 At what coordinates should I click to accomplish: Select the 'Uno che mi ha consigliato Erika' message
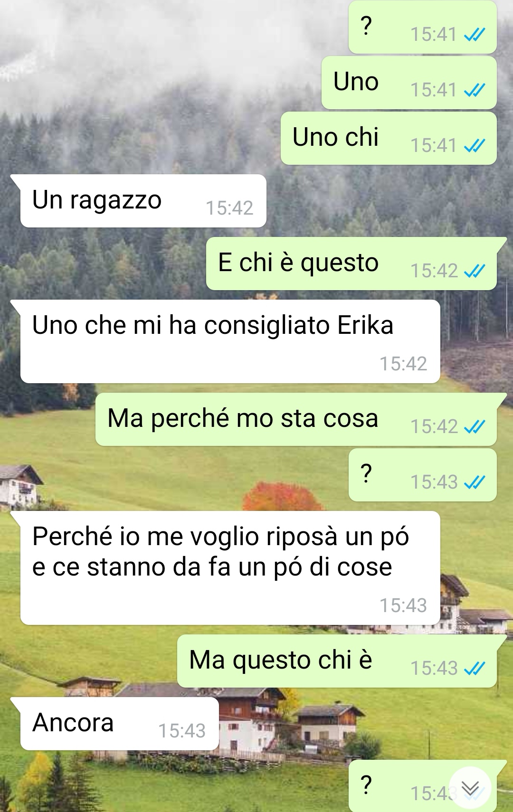click(230, 341)
